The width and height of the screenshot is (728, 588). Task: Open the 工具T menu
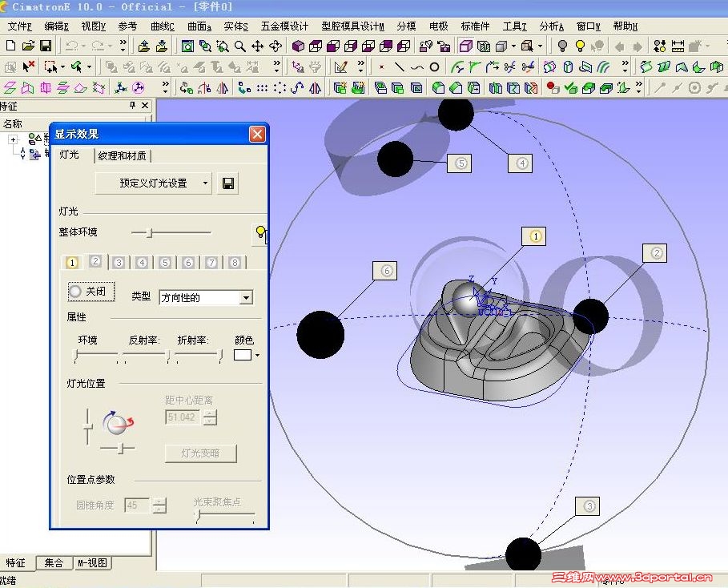pyautogui.click(x=514, y=26)
